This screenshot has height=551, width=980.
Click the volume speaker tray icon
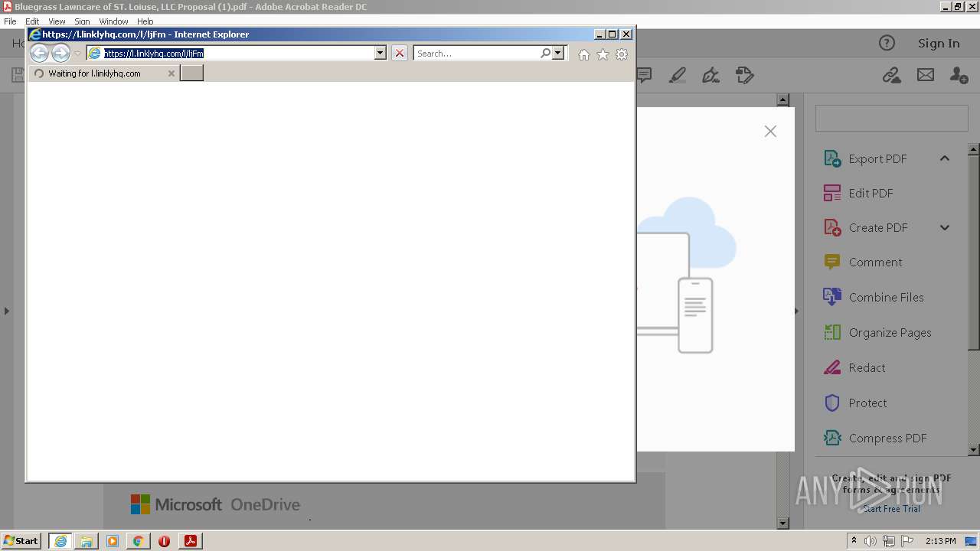point(871,541)
